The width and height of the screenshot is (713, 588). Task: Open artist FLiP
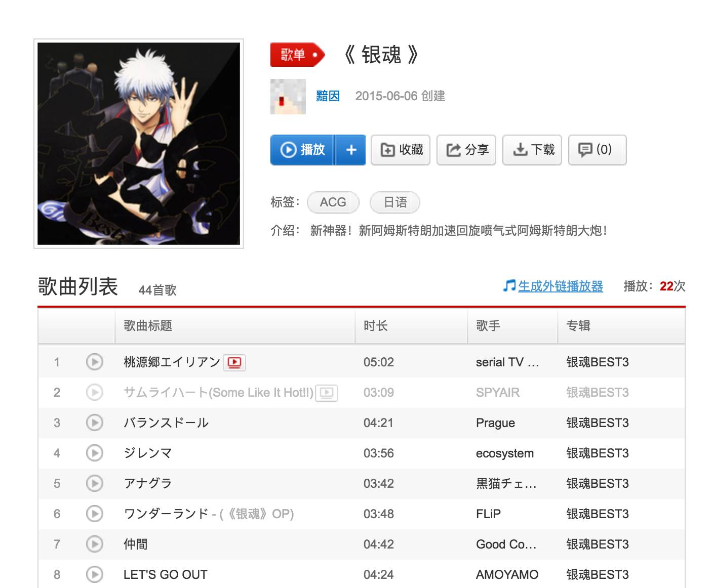[x=488, y=514]
